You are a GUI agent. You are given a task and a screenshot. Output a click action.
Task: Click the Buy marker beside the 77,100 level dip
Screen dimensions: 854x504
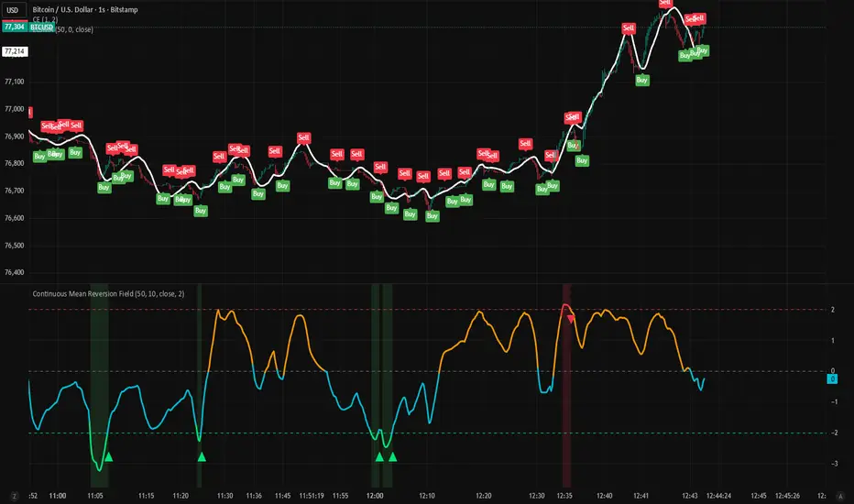pos(642,80)
